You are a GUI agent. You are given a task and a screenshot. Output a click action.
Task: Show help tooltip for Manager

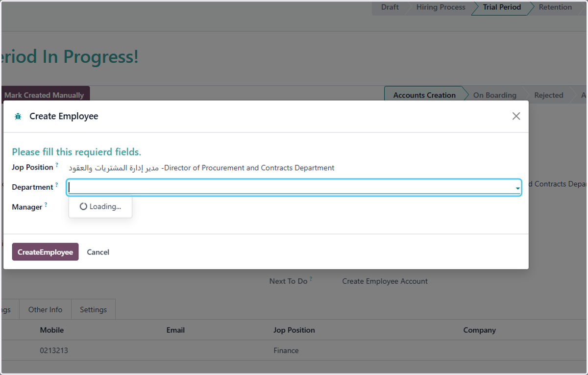point(46,205)
